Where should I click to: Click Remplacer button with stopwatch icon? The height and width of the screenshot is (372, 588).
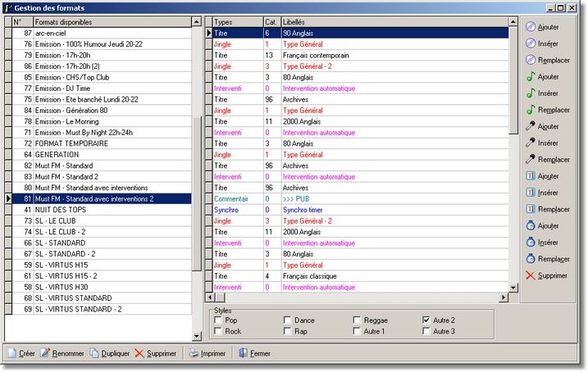point(548,259)
